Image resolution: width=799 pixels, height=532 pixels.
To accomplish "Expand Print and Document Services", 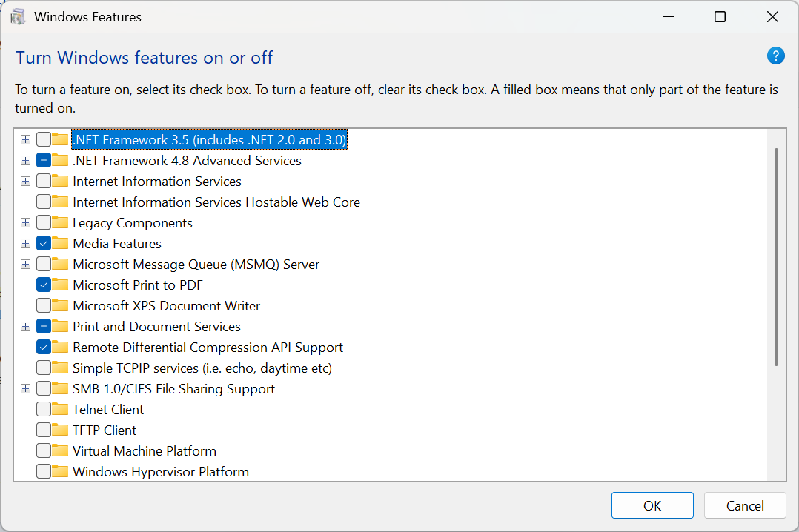I will tap(25, 326).
